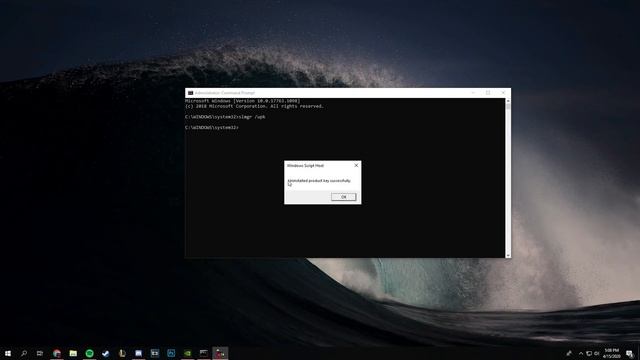
Task: Open Spotify from the taskbar
Action: coord(89,353)
